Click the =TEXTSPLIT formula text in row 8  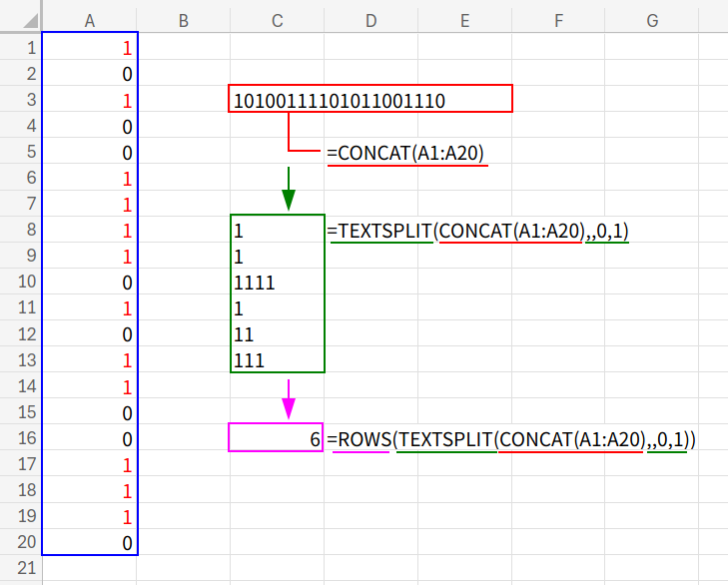tap(477, 231)
